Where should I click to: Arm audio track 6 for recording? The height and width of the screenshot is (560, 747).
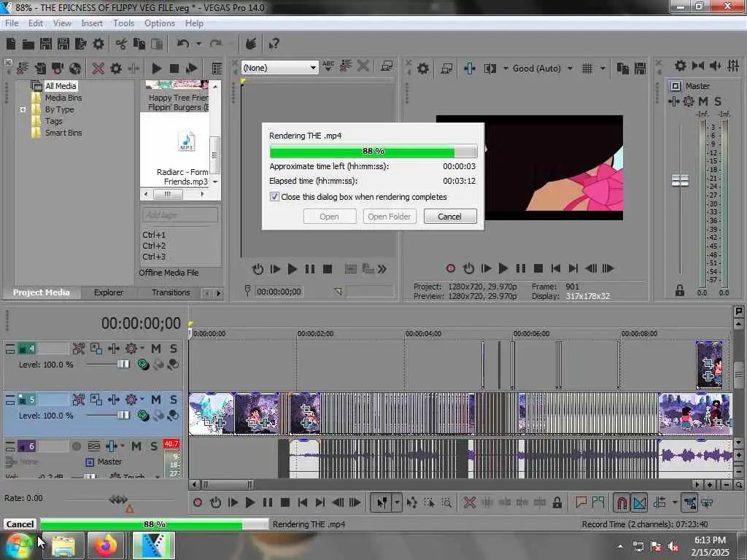pyautogui.click(x=76, y=446)
